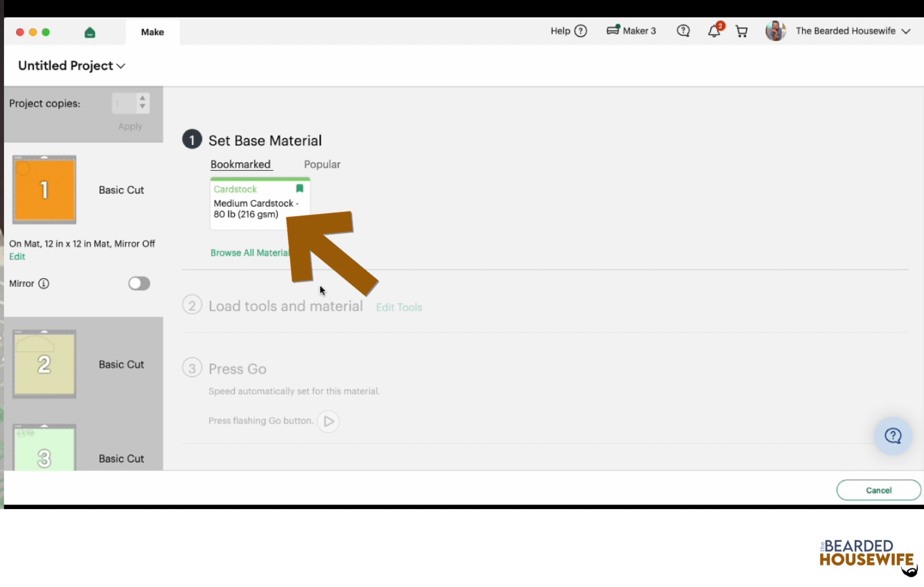
Task: Select the Maker 3 machine icon
Action: point(613,30)
